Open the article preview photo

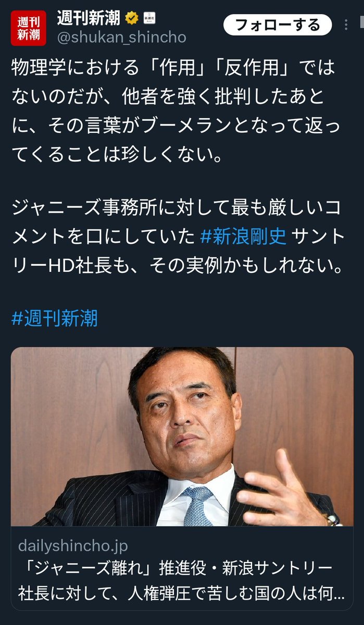(x=182, y=436)
